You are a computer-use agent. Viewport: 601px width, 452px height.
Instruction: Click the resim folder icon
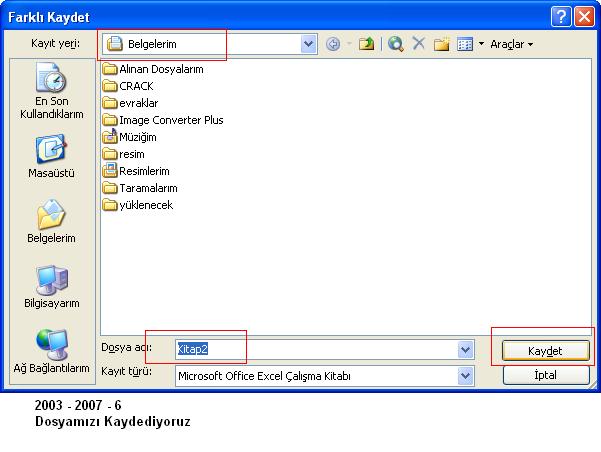click(x=110, y=154)
